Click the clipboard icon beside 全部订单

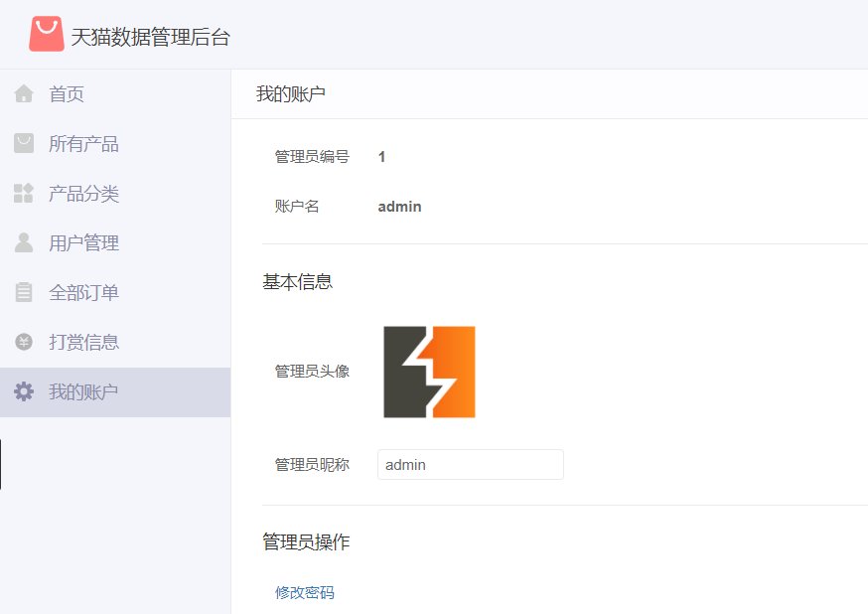(24, 292)
